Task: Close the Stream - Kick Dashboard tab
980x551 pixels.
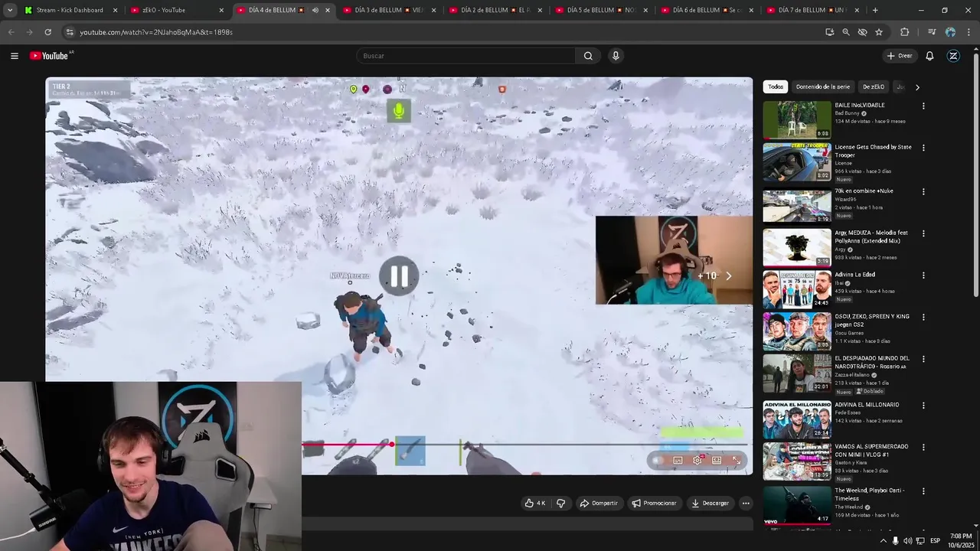Action: pos(116,10)
